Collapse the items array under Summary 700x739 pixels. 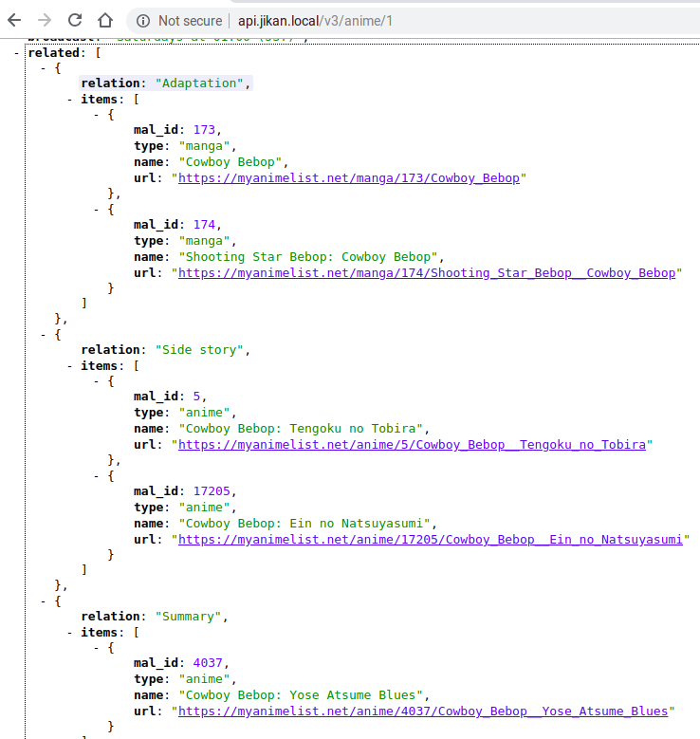(70, 633)
